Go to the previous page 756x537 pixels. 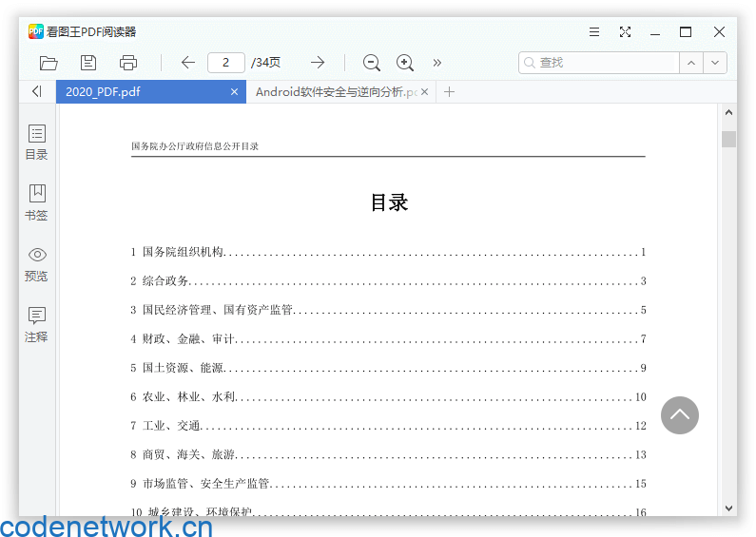pyautogui.click(x=188, y=62)
